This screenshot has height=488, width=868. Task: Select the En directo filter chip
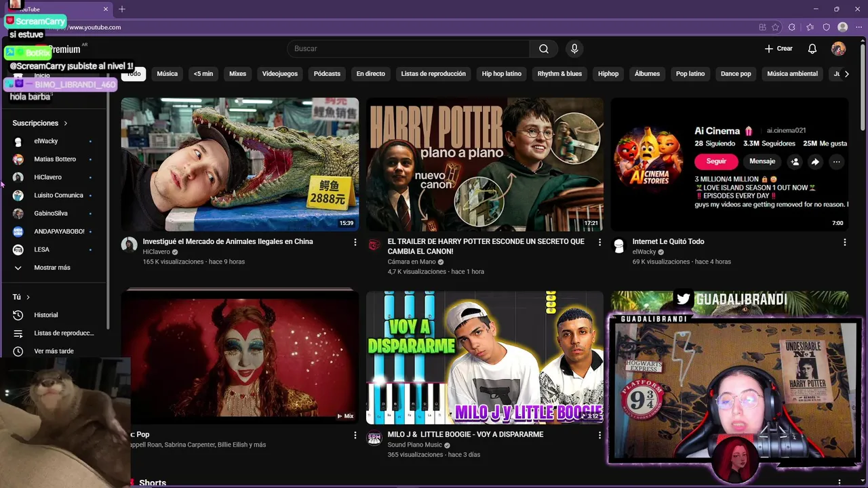(370, 74)
